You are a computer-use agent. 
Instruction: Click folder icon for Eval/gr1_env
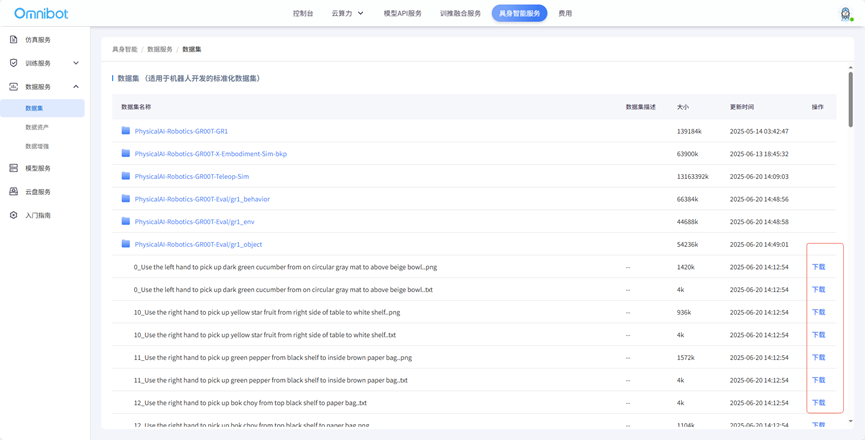(x=126, y=221)
